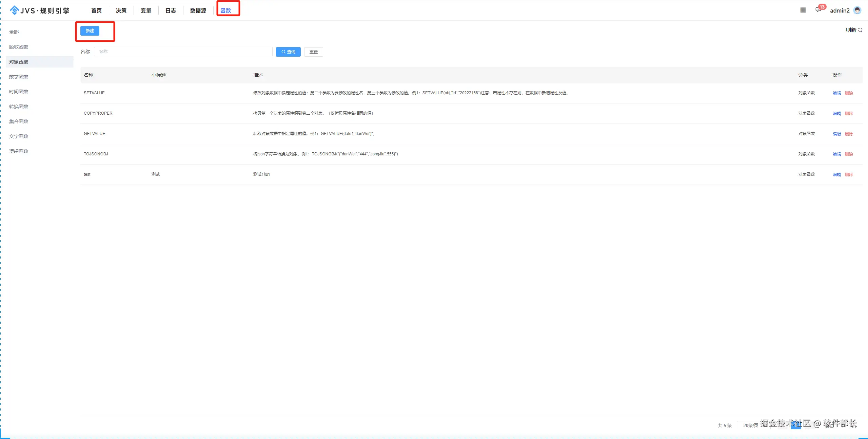Click the JVS rule engine logo
868x439 pixels.
pyautogui.click(x=39, y=11)
